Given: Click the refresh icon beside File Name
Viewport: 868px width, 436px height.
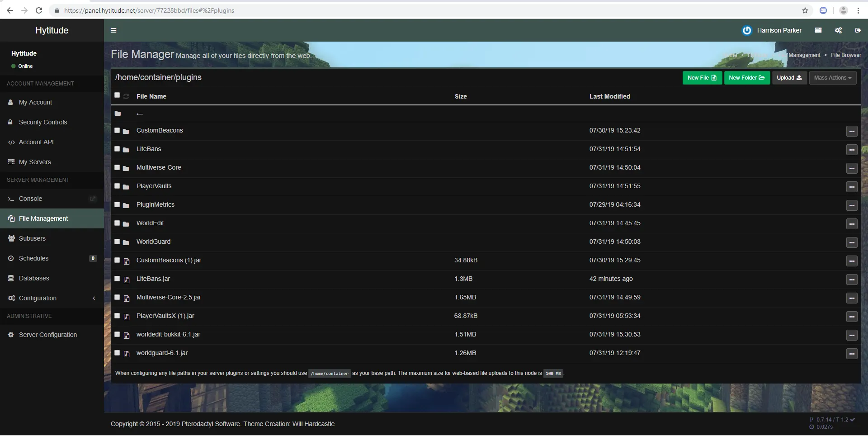Looking at the screenshot, I should tap(126, 96).
